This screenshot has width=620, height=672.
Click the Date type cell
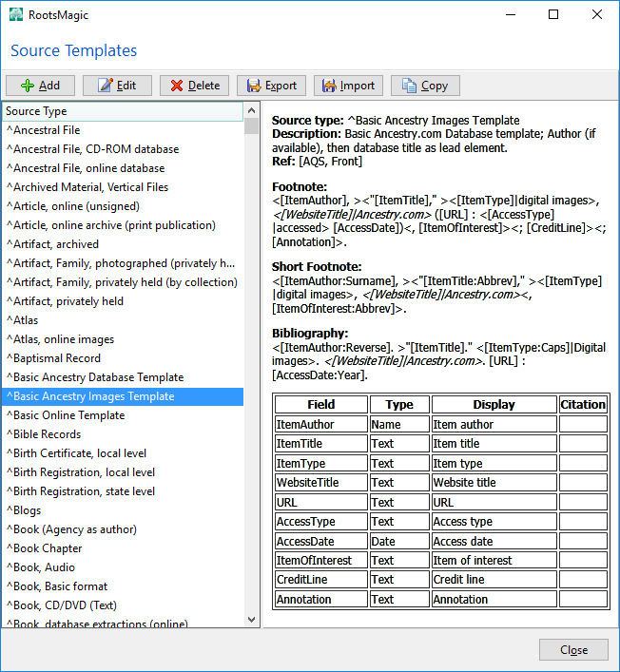(399, 541)
